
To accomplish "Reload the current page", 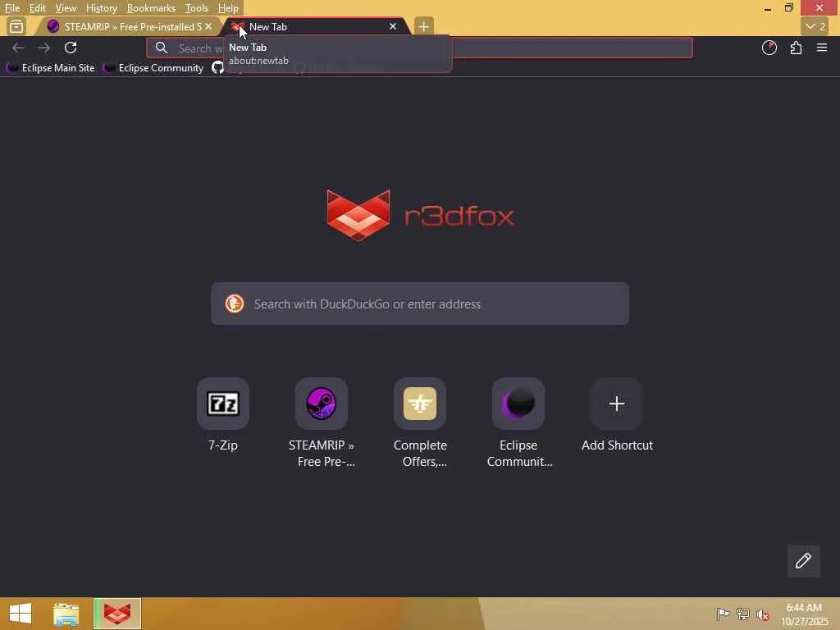I will click(71, 48).
